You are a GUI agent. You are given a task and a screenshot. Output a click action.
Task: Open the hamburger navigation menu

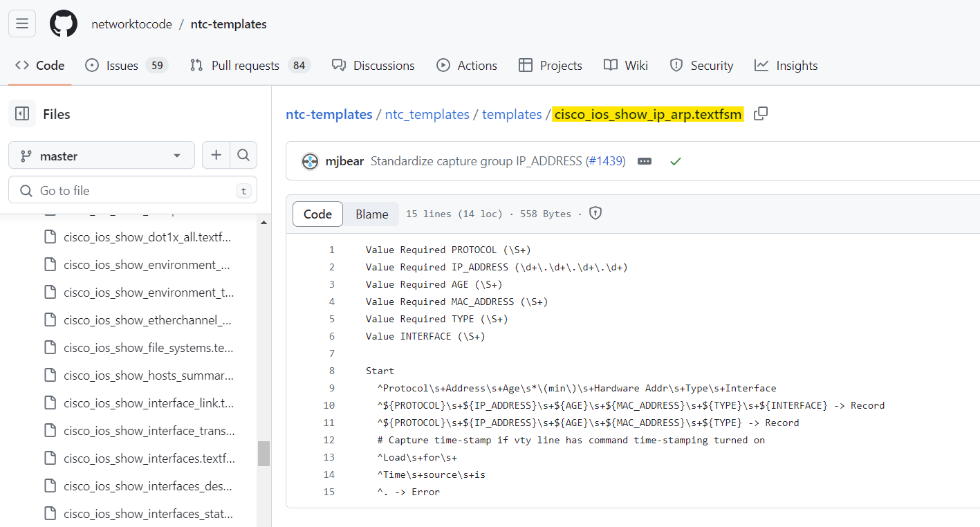coord(21,23)
